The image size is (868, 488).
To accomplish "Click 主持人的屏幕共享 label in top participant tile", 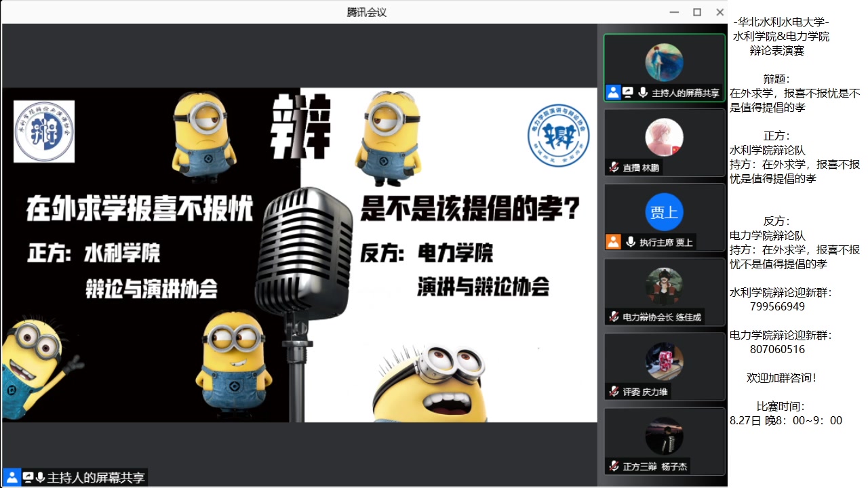I will pyautogui.click(x=686, y=93).
